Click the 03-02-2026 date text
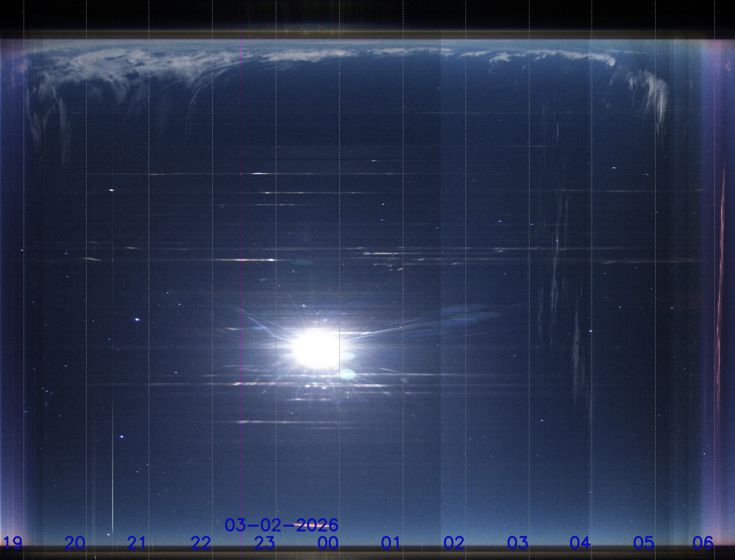735x560 pixels. [x=282, y=525]
